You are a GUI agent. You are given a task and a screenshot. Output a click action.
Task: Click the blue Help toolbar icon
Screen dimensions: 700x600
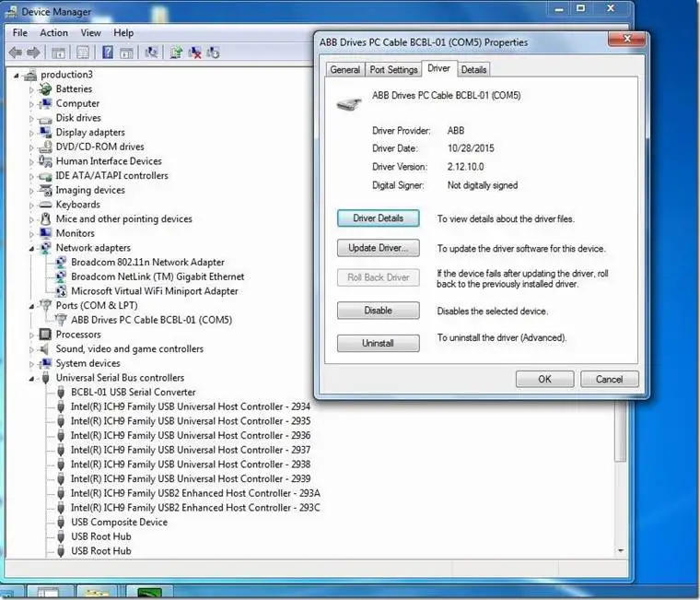(108, 53)
